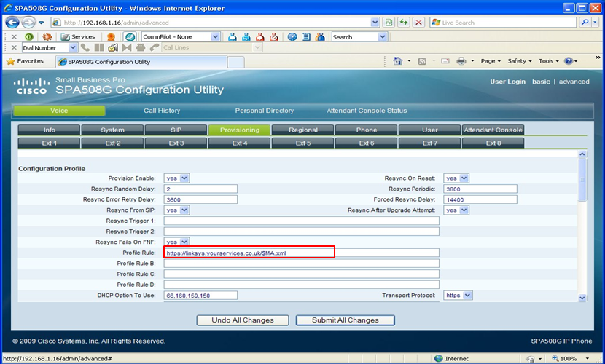Click the first red person icon

click(260, 37)
